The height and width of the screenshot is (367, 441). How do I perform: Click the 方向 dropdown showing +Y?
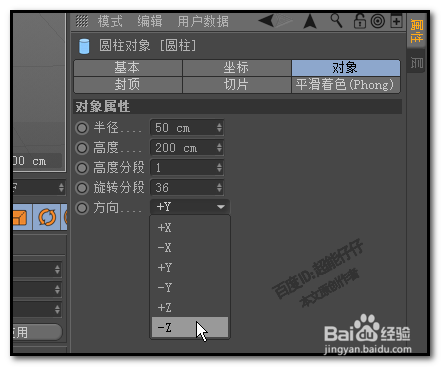tap(190, 207)
